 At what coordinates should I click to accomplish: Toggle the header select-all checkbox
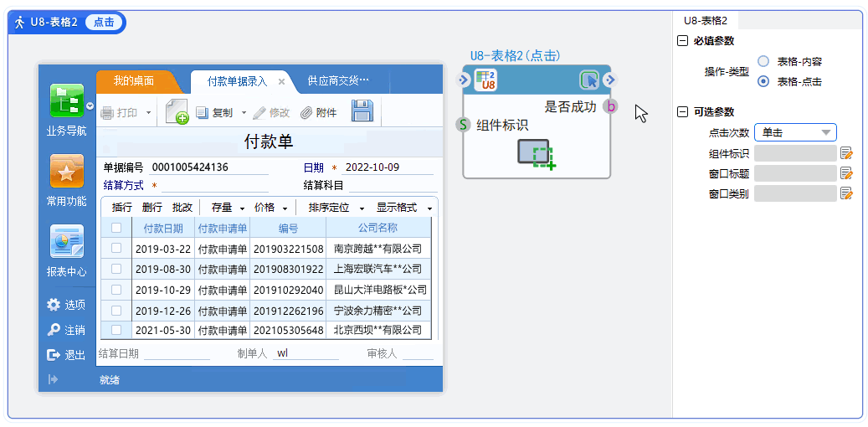tap(116, 228)
